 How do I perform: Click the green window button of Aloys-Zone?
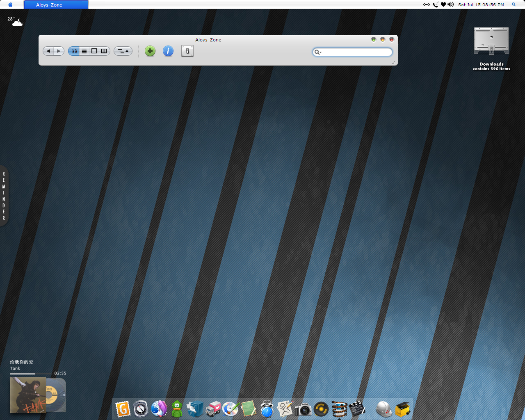pos(374,40)
